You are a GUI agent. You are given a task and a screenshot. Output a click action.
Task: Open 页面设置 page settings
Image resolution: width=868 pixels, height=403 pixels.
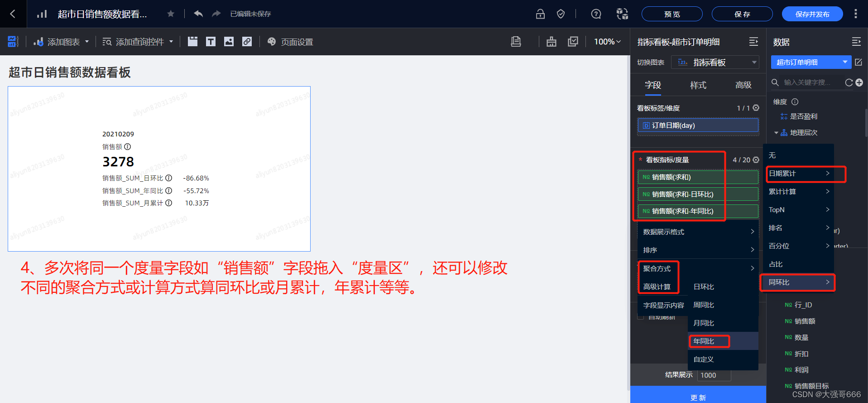point(290,42)
